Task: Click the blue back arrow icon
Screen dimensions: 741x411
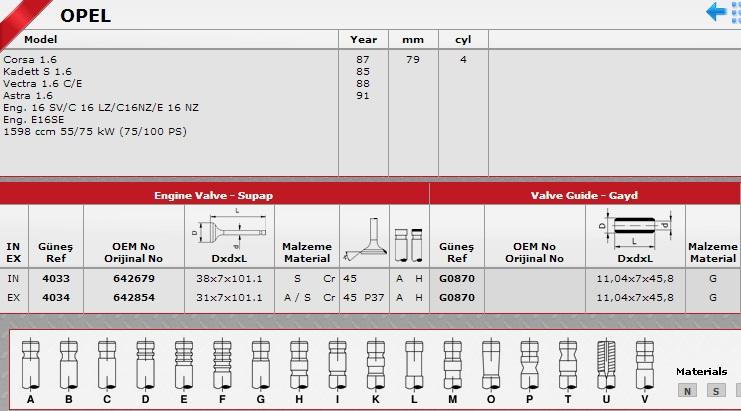Action: pyautogui.click(x=716, y=12)
